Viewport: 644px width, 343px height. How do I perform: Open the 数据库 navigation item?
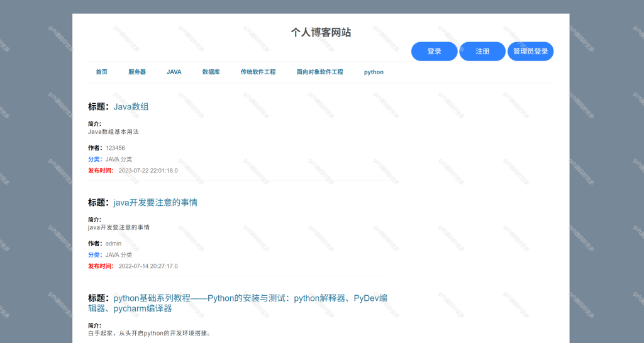pyautogui.click(x=211, y=72)
